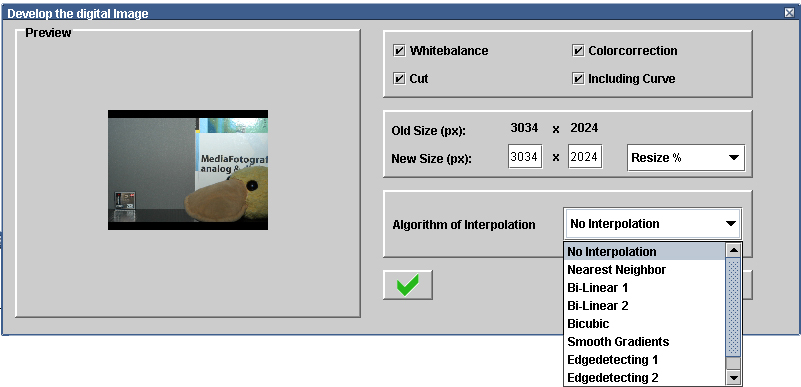Click the new width field showing 3034
The image size is (801, 387).
click(x=525, y=157)
